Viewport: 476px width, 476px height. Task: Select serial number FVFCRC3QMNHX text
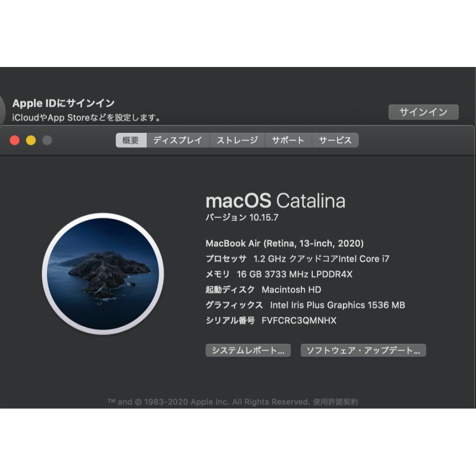coord(299,320)
